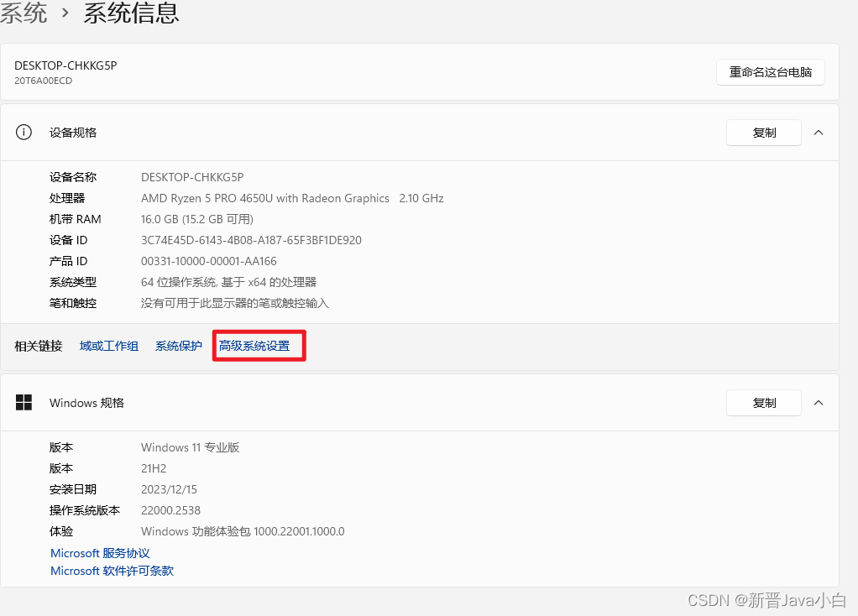Click the 机带 RAM label
The image size is (858, 616).
click(75, 219)
